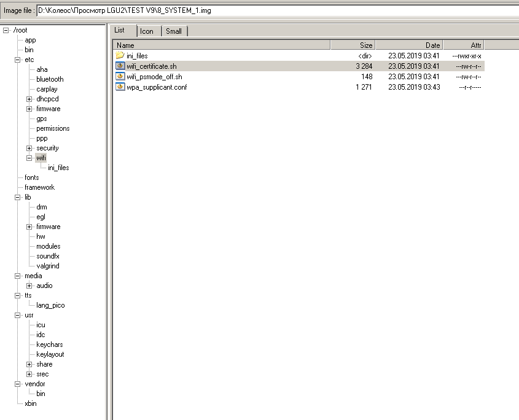Image resolution: width=519 pixels, height=420 pixels.
Task: Select the wifi_certificate.sh file icon
Action: pos(120,66)
